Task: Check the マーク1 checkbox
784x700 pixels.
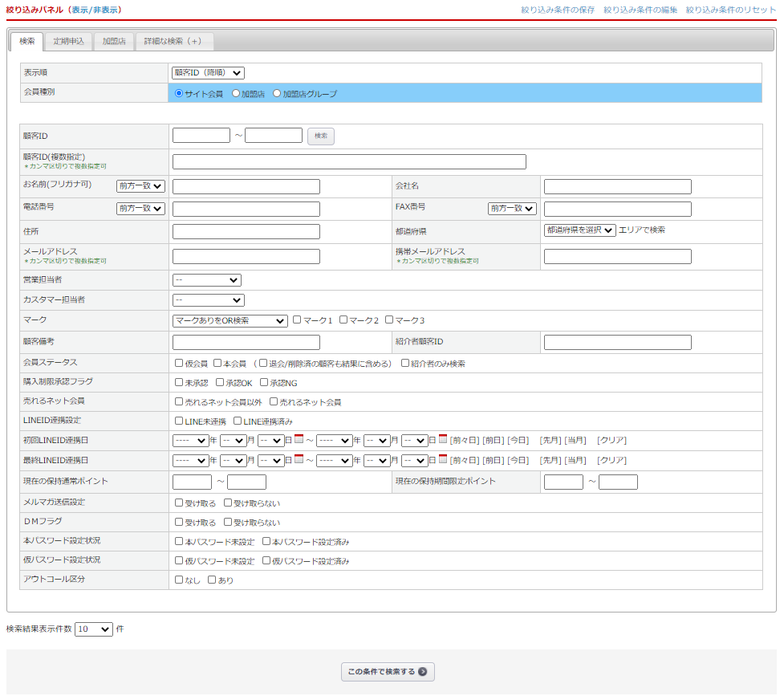Action: click(297, 319)
